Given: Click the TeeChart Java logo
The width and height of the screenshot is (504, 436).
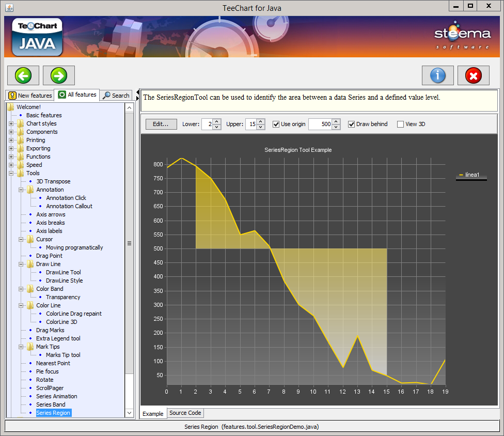Looking at the screenshot, I should (x=37, y=37).
